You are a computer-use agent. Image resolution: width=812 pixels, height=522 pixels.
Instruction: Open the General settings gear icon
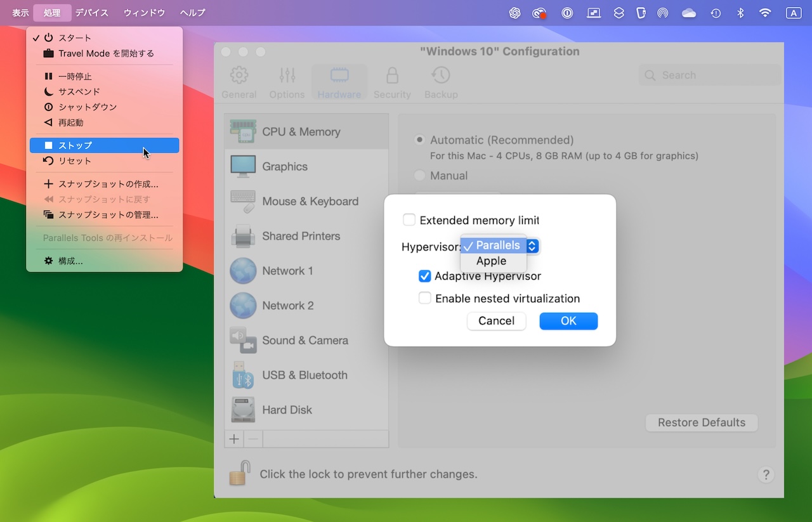(239, 75)
